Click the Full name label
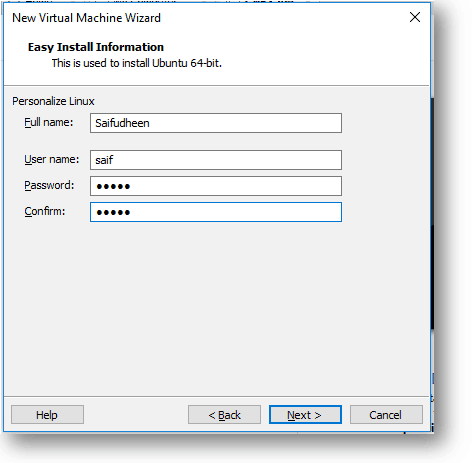The height and width of the screenshot is (463, 472). pyautogui.click(x=49, y=122)
